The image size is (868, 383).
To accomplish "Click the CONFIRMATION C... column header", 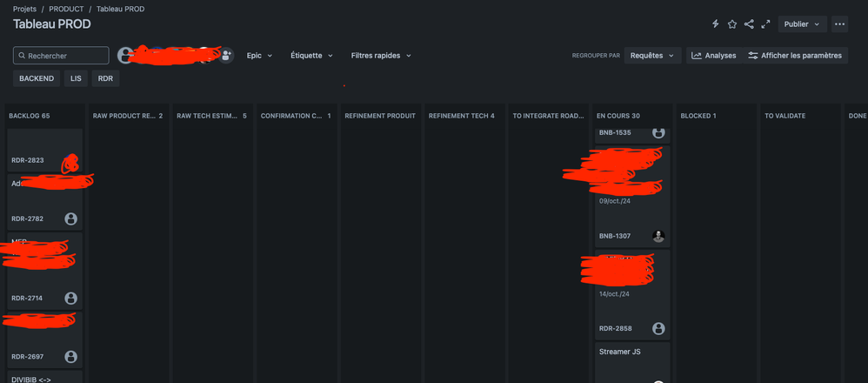I will (x=296, y=116).
